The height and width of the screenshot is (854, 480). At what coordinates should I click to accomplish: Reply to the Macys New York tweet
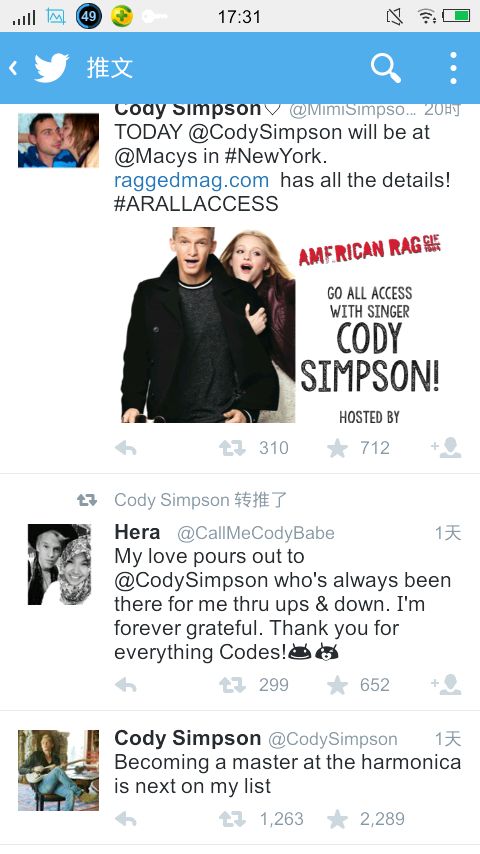click(x=126, y=448)
